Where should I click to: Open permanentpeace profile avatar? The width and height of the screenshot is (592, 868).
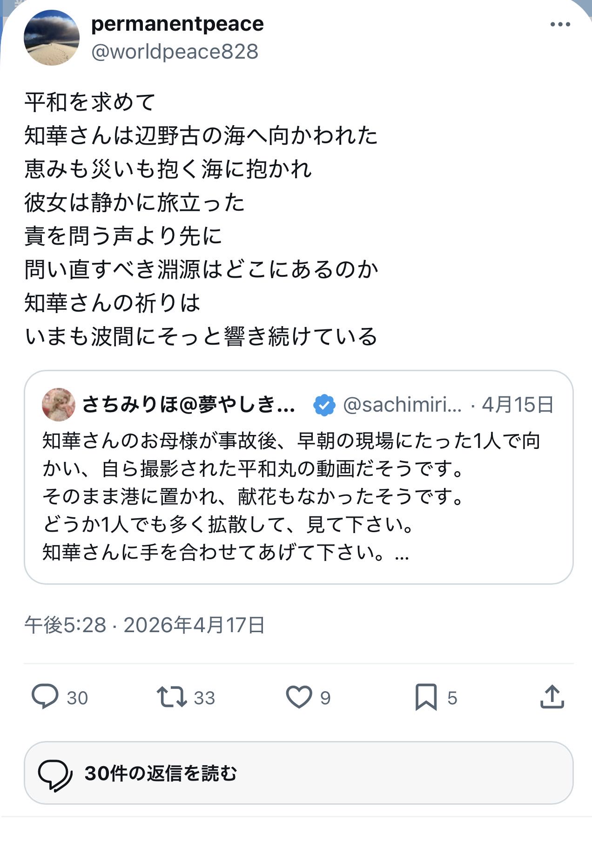tap(52, 38)
